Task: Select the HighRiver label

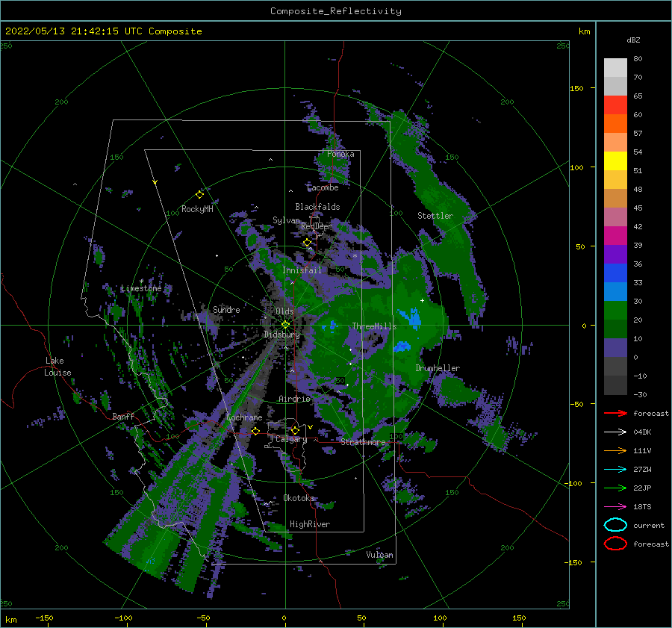Action: click(x=310, y=524)
